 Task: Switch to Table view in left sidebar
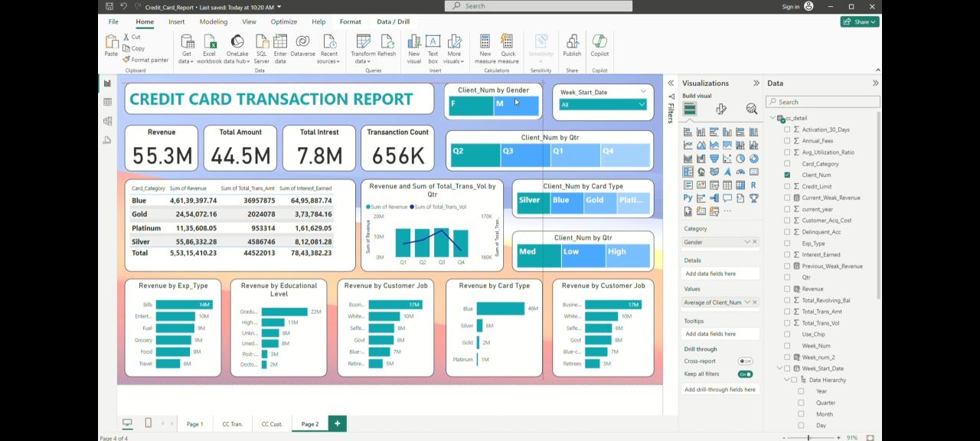point(108,102)
